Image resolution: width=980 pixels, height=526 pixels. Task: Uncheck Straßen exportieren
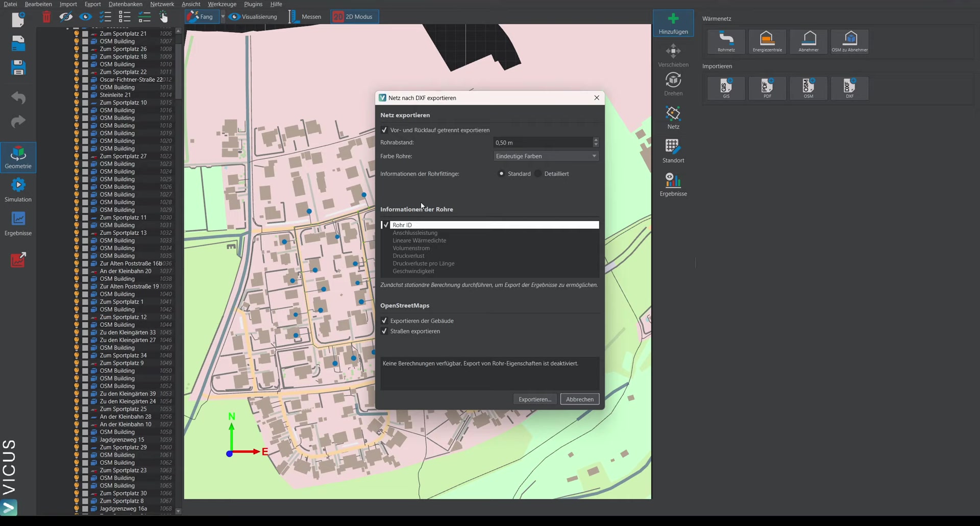tap(384, 331)
